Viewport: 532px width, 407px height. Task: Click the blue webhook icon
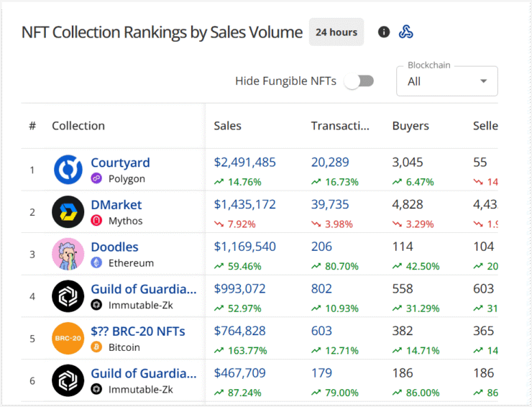click(405, 32)
